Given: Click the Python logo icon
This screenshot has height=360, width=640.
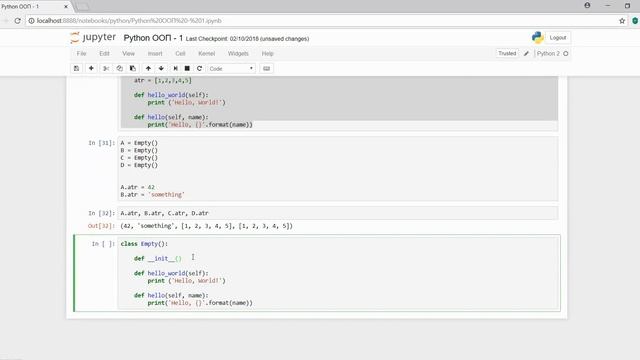Looking at the screenshot, I should 538,38.
